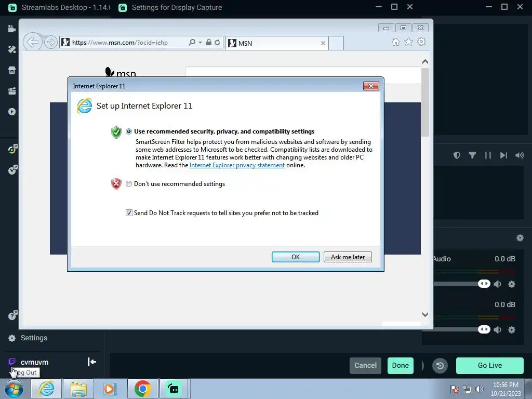Click the Internet Explorer Forward arrow
The image size is (532, 399).
click(x=50, y=42)
